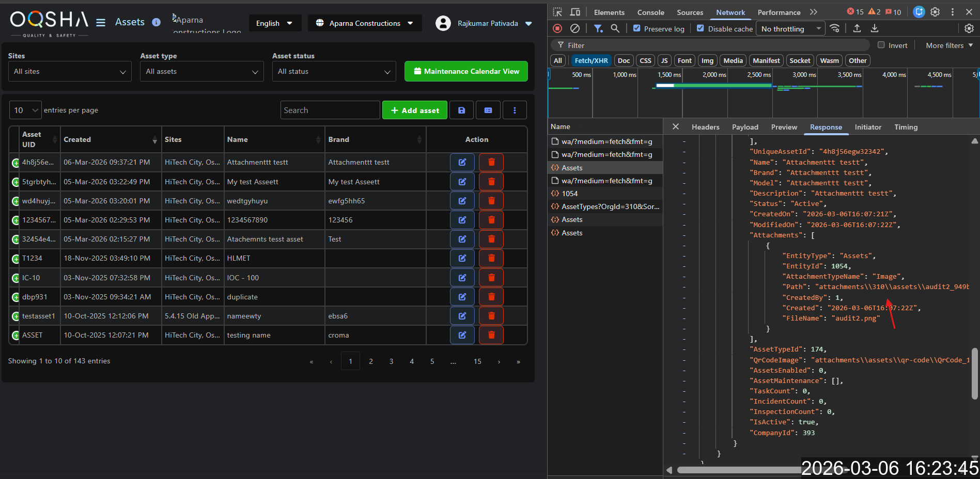The image size is (980, 479).
Task: Click the delete icon for asset IC-10
Action: coord(491,278)
